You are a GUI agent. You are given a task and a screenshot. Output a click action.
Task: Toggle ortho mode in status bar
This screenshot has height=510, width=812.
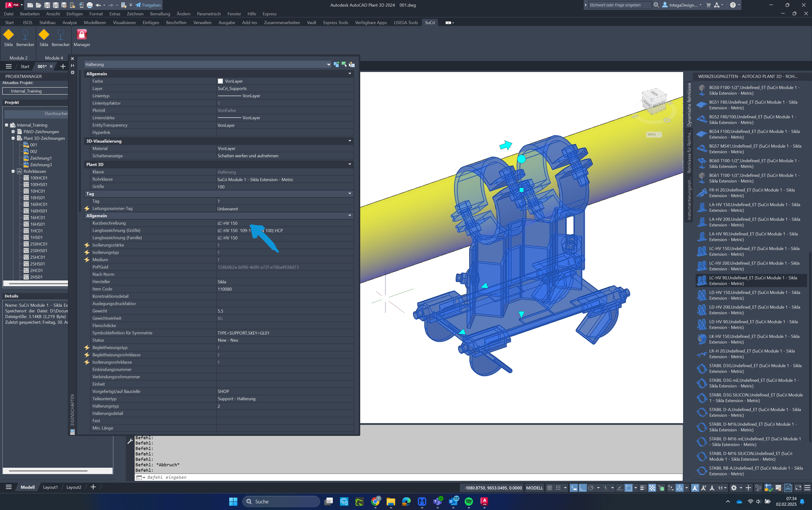(x=582, y=488)
